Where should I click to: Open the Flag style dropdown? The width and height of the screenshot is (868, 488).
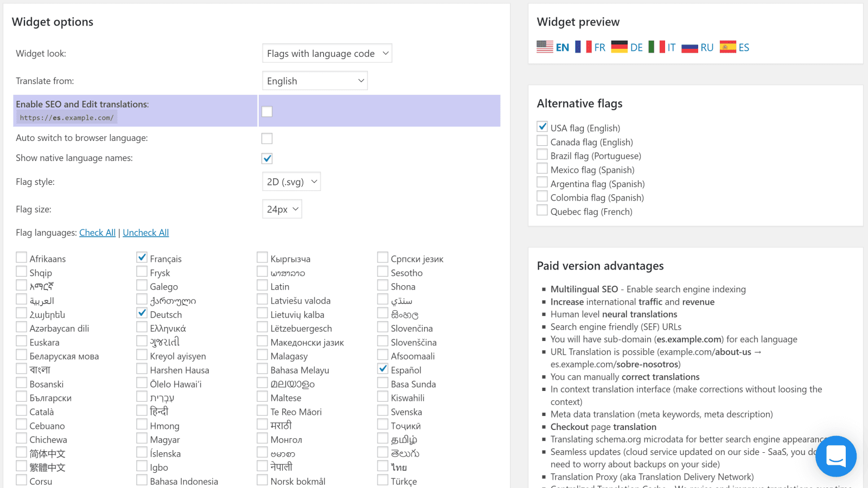pyautogui.click(x=291, y=181)
